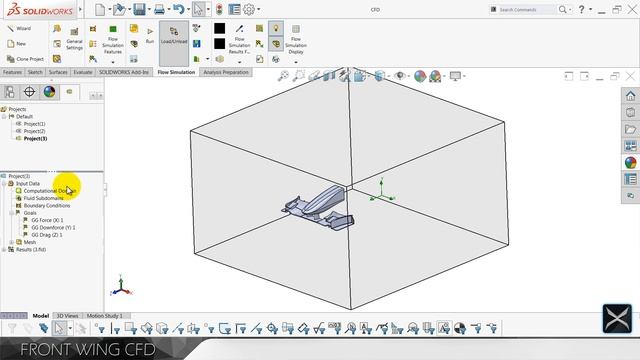Click Zoom to Area icon
This screenshot has width=640, height=360.
(x=299, y=76)
